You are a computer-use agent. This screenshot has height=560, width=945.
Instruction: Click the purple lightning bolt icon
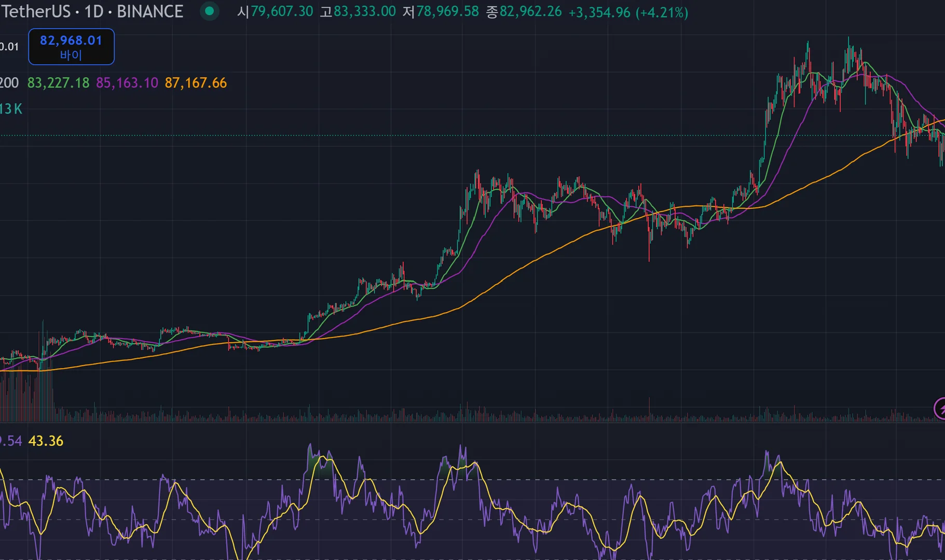(940, 408)
